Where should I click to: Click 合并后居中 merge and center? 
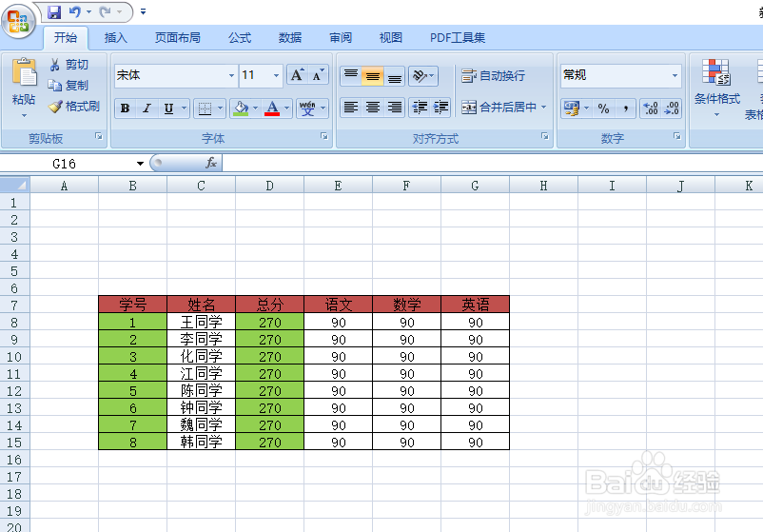(499, 108)
